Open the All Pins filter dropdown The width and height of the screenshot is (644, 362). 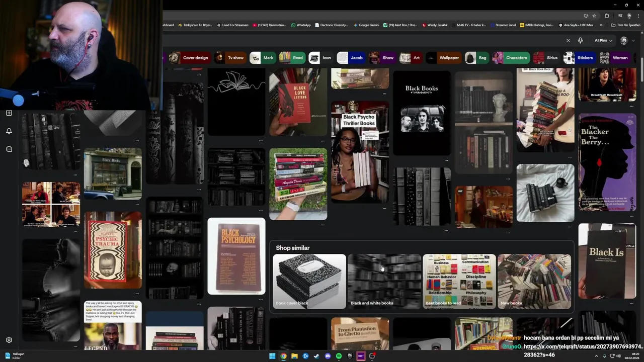tap(603, 40)
